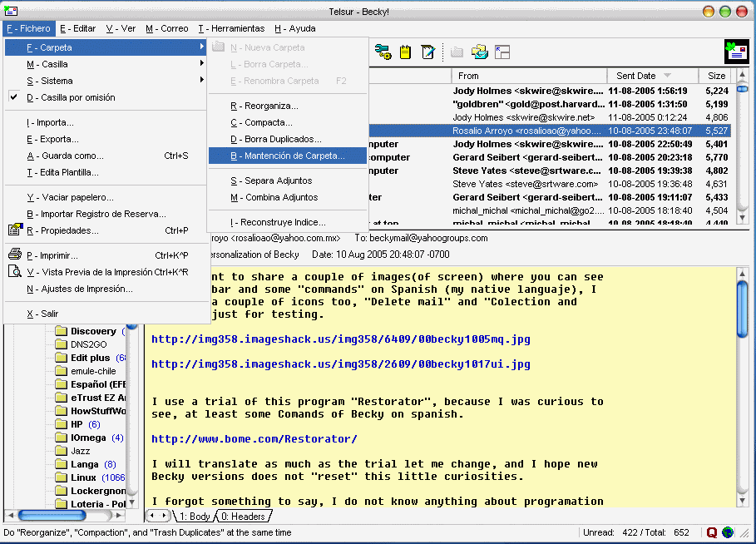Click the globe icon in status bar
756x544 pixels.
(728, 532)
